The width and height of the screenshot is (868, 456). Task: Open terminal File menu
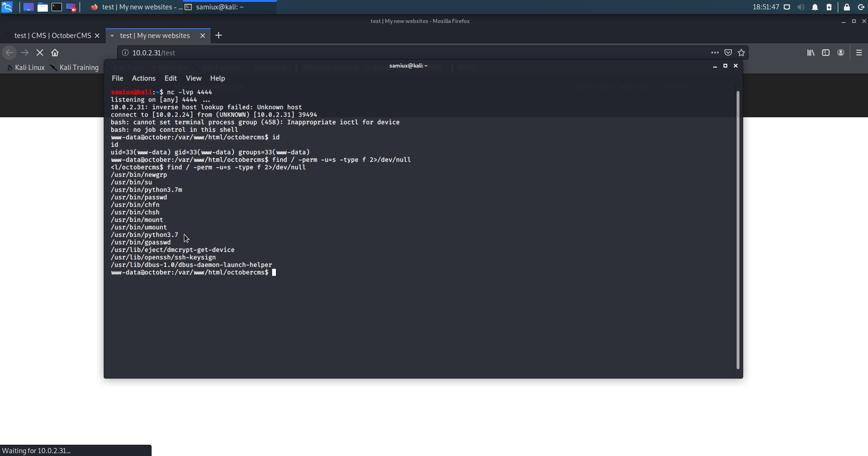click(x=117, y=78)
